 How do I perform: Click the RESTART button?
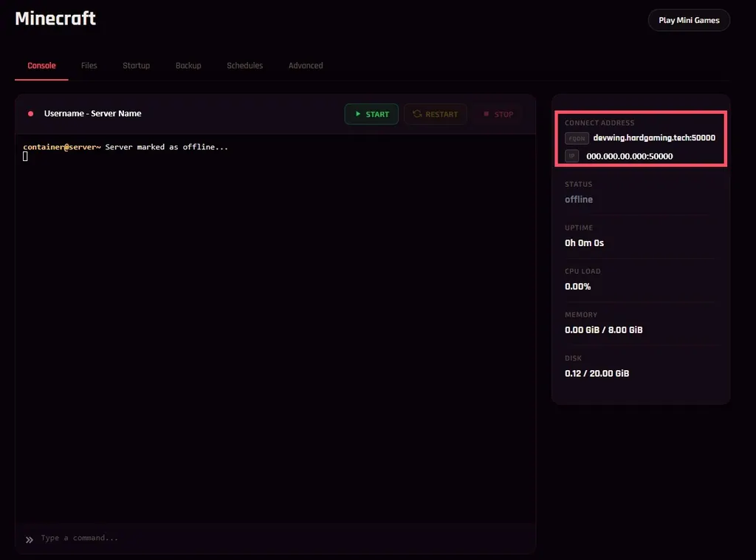tap(436, 115)
